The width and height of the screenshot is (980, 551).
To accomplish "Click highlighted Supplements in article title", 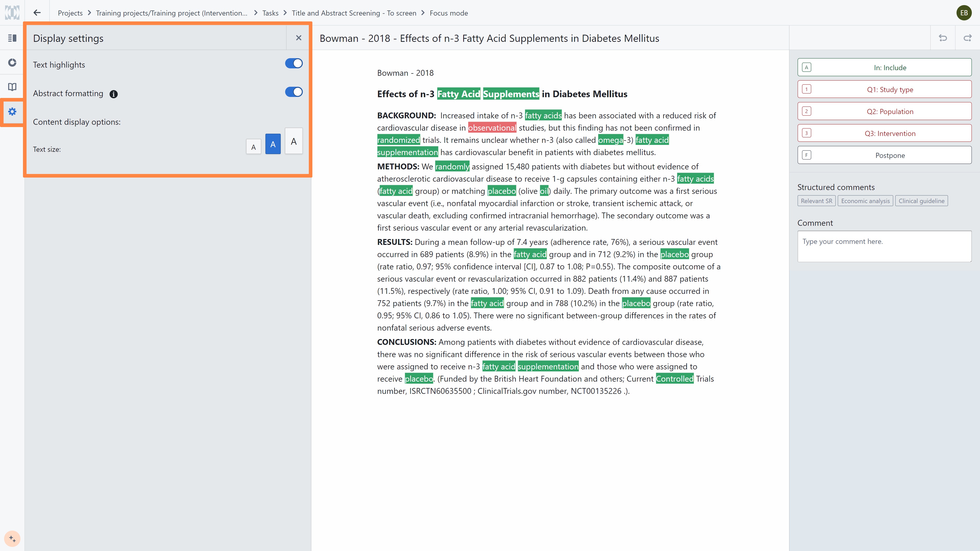I will click(x=511, y=94).
